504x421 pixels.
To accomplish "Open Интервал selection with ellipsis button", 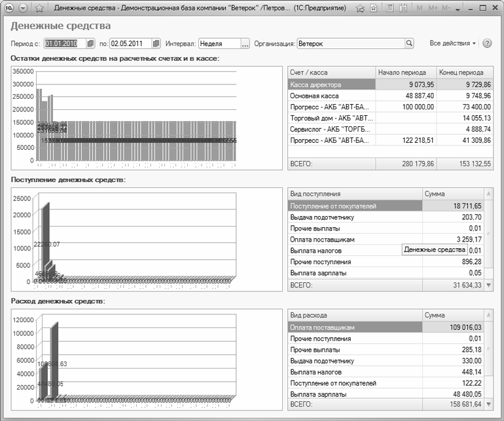I will tap(245, 44).
